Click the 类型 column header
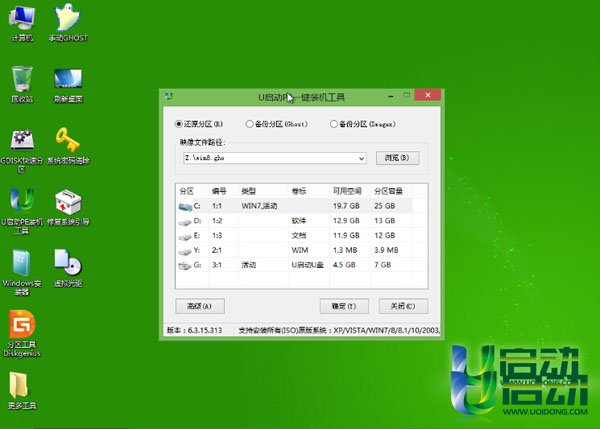600x429 pixels. click(x=248, y=191)
